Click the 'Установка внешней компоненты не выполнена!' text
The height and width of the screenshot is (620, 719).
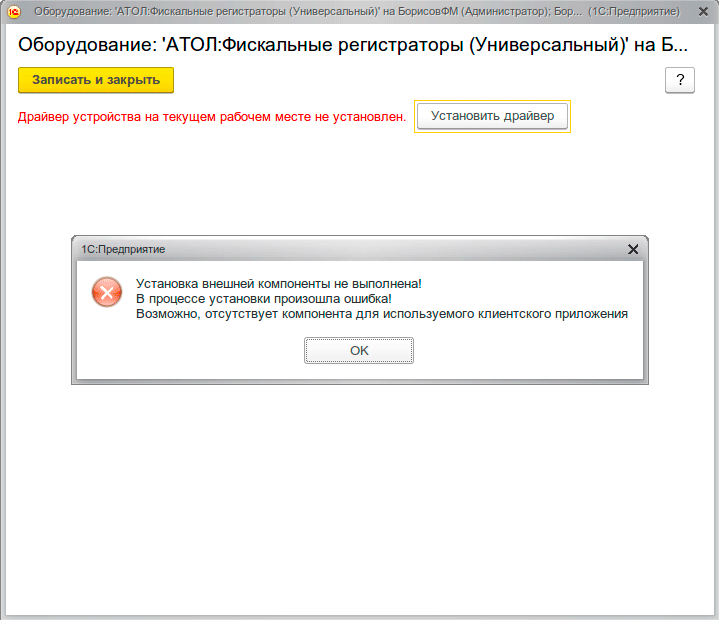tap(279, 284)
